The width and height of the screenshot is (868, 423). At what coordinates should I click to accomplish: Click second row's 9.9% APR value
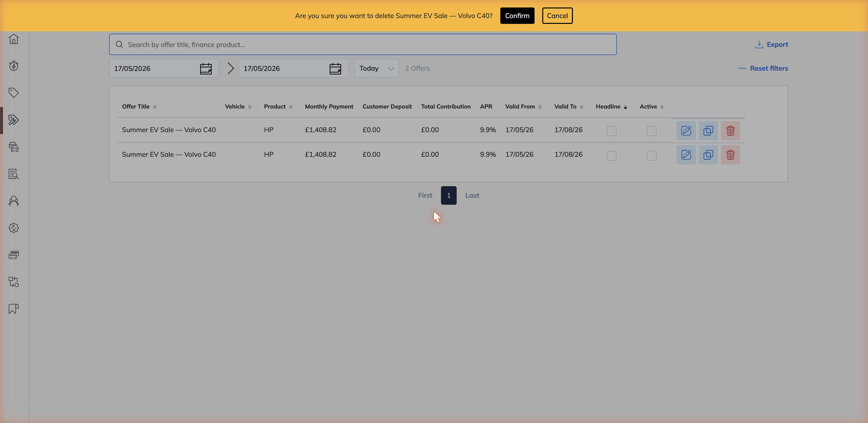(x=488, y=154)
